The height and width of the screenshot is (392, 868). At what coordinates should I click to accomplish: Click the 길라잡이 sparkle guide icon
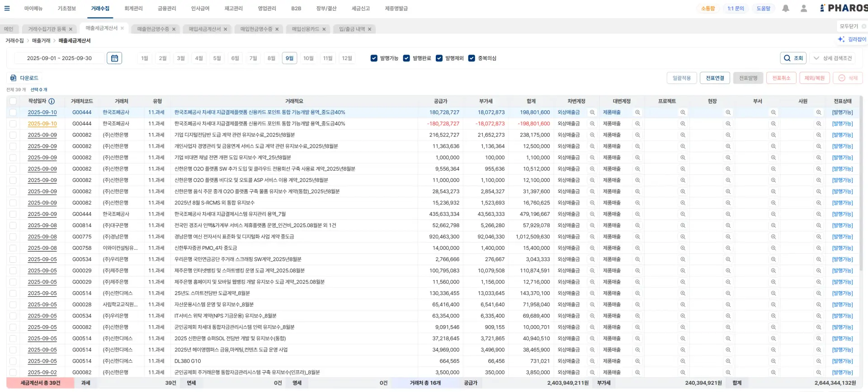click(841, 39)
